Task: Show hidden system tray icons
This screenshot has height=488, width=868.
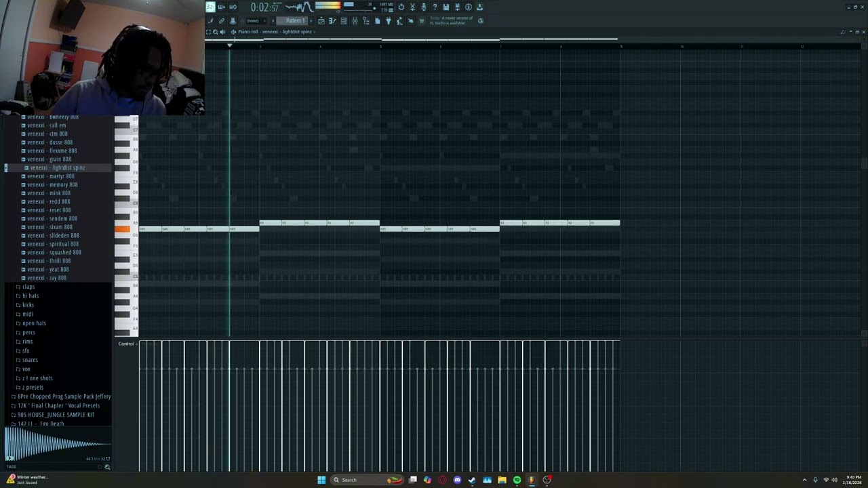Action: point(804,480)
